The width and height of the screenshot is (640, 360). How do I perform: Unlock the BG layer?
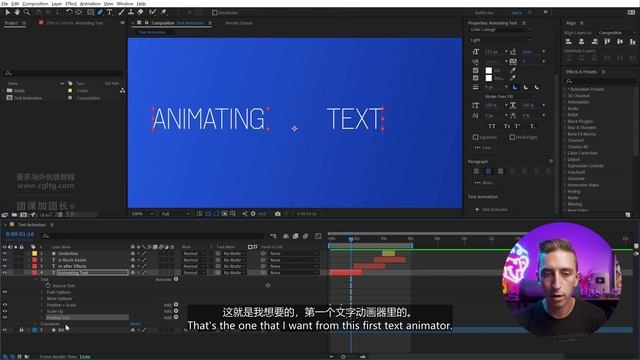coord(21,330)
